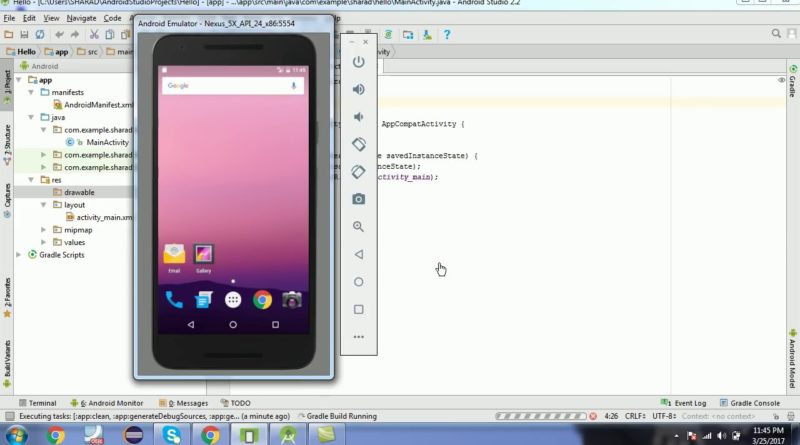Take emulator screenshot with camera icon
The width and height of the screenshot is (800, 445).
click(x=359, y=199)
